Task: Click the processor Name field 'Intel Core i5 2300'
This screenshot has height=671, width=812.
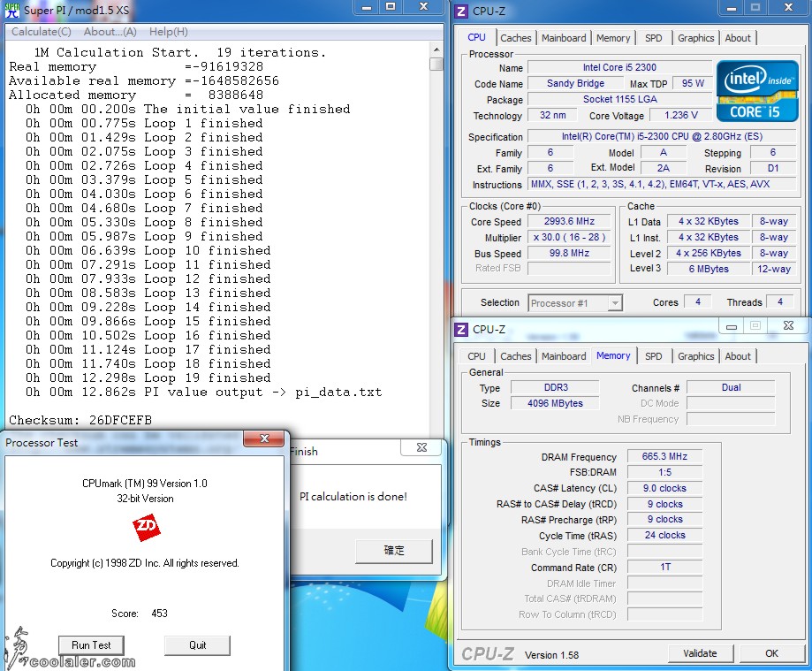Action: click(x=619, y=67)
